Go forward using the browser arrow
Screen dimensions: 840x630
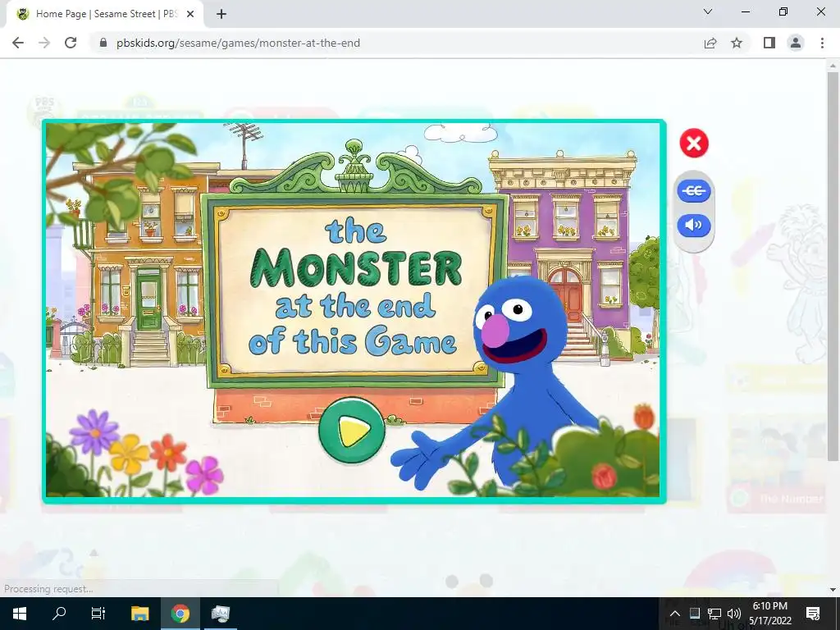coord(44,43)
